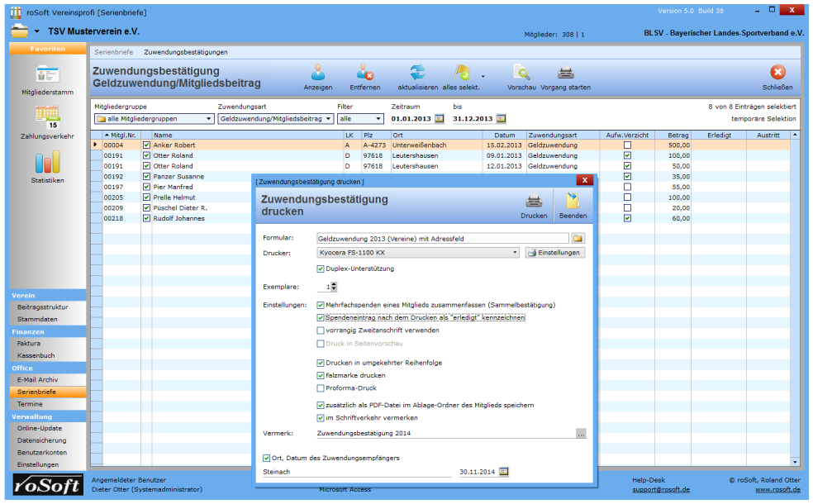The height and width of the screenshot is (504, 813).
Task: Click the aktualisieren refresh icon
Action: pos(417,73)
